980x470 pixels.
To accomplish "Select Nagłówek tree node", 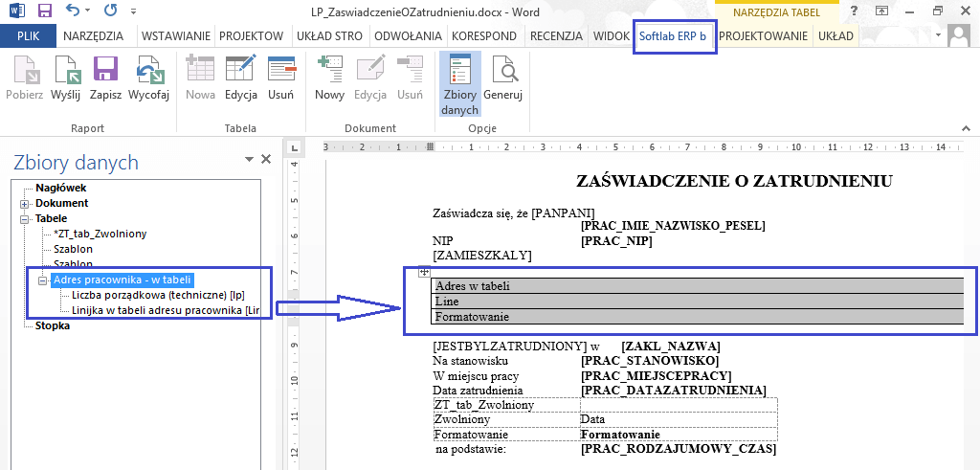I will (60, 188).
